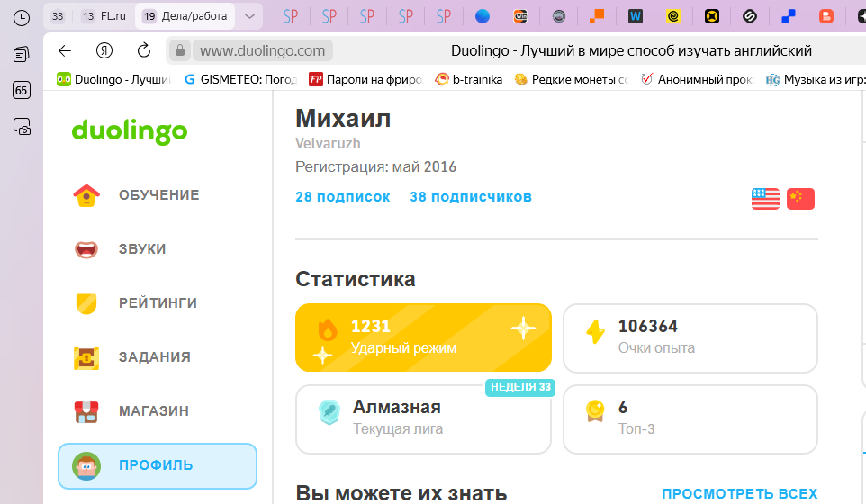Image resolution: width=866 pixels, height=504 pixels.
Task: Click ПРОСМОТРЕТЬ ВСЕХ link
Action: pyautogui.click(x=740, y=493)
